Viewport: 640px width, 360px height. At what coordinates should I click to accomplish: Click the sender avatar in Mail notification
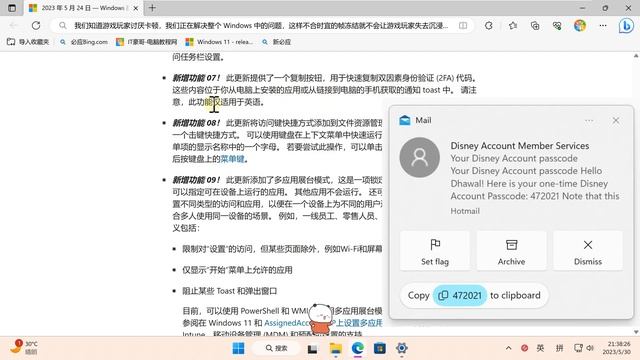coord(420,157)
